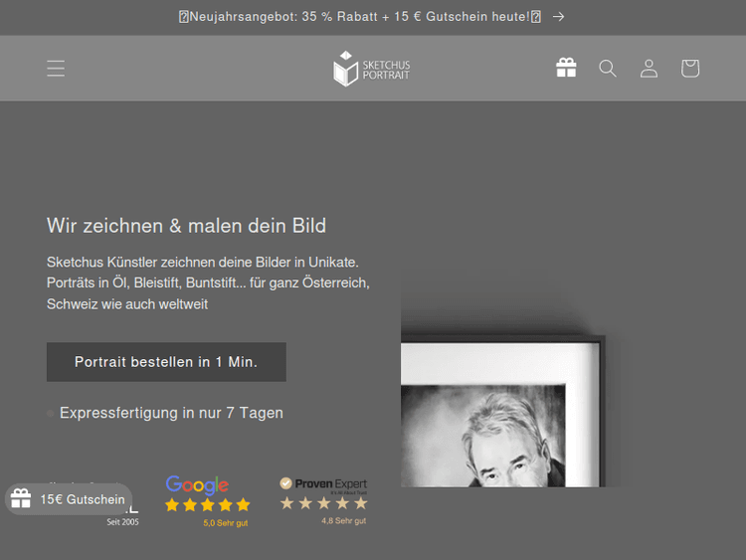Click "Expressfertigung in nur 7 Tagen" text
Image resolution: width=746 pixels, height=560 pixels.
[171, 413]
